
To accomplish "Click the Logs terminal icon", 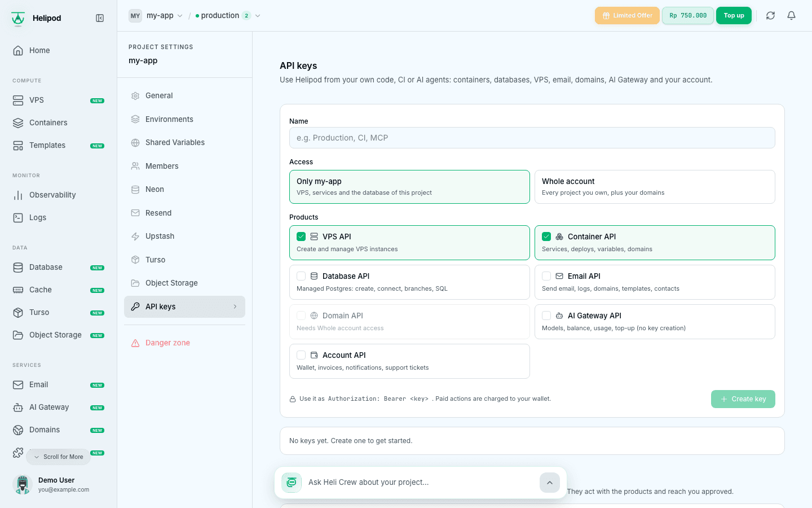I will coord(18,217).
